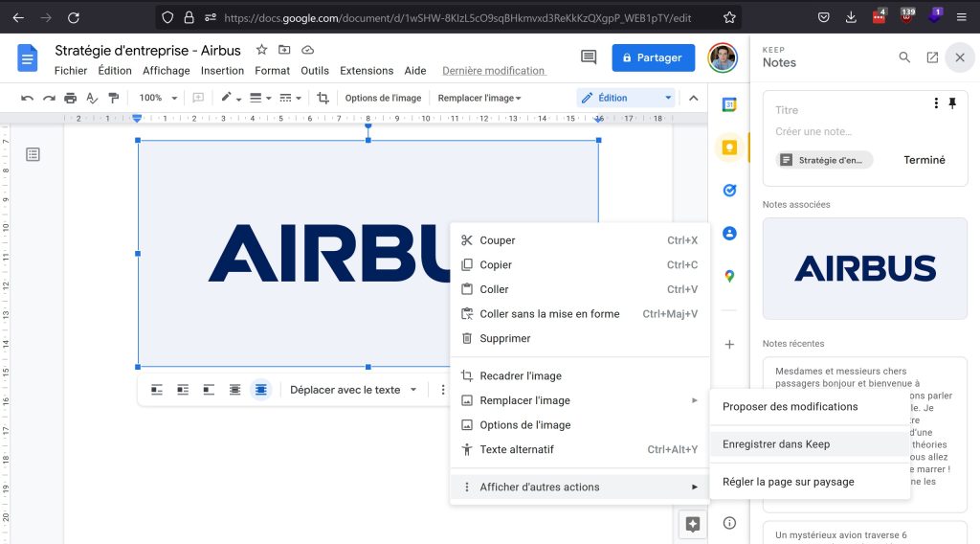Viewport: 980px width, 544px height.
Task: Open the Extensions menu
Action: tap(367, 71)
